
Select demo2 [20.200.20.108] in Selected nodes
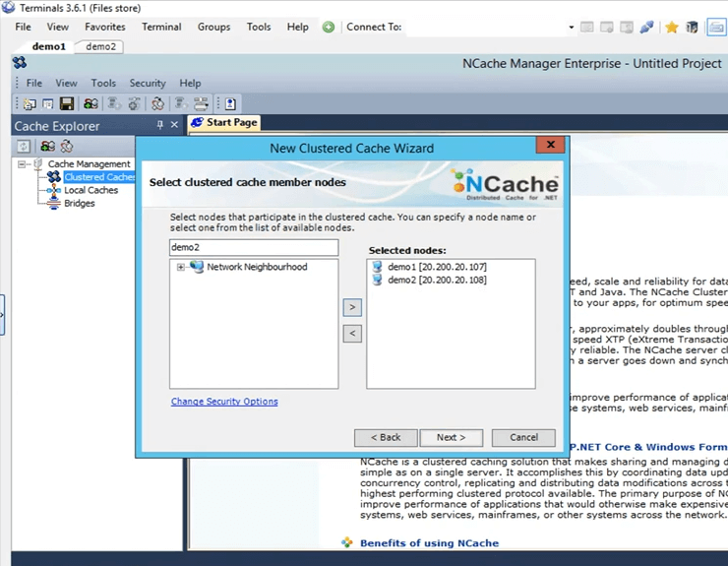tap(437, 280)
